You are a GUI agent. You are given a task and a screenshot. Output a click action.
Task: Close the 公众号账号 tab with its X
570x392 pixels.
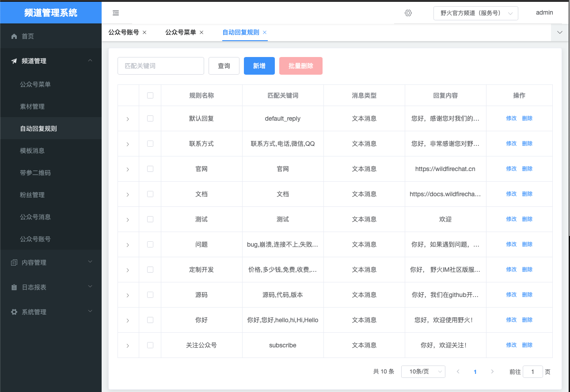click(144, 32)
